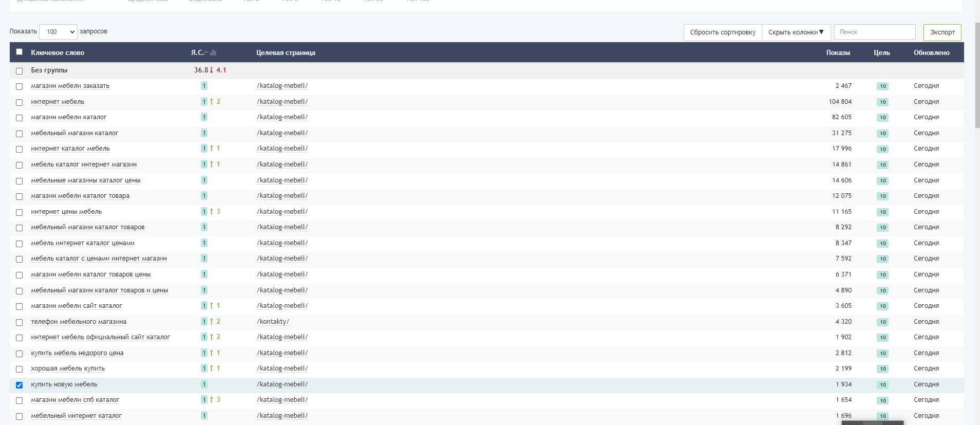Open keyword 'купить новую мебель'
Viewport: 980px width, 425px height.
pos(64,384)
